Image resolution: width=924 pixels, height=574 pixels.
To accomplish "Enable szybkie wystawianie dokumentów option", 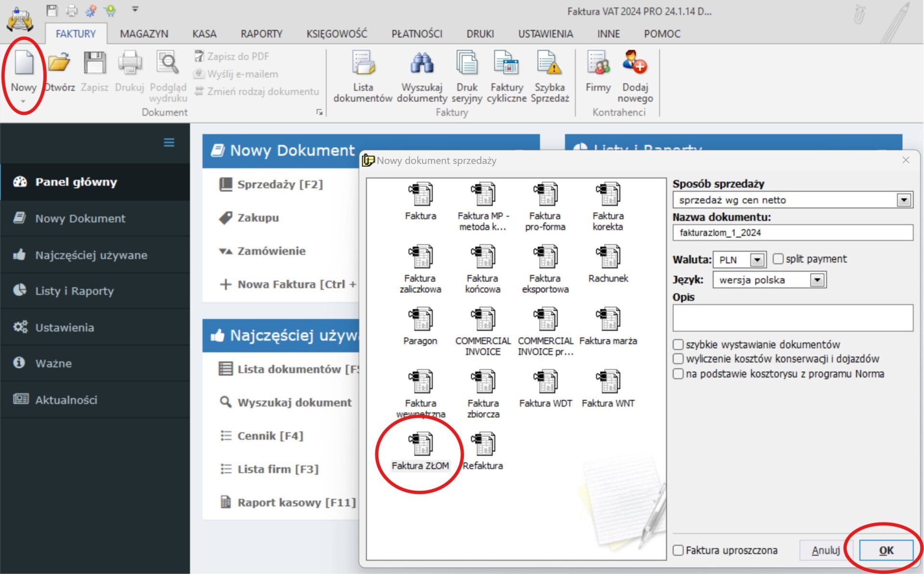I will pyautogui.click(x=678, y=344).
